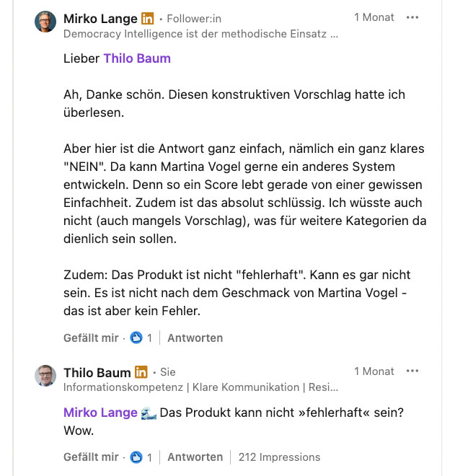This screenshot has width=455, height=476.
Task: Like Thilo Baum's reply with Gefällt mir
Action: coord(90,457)
